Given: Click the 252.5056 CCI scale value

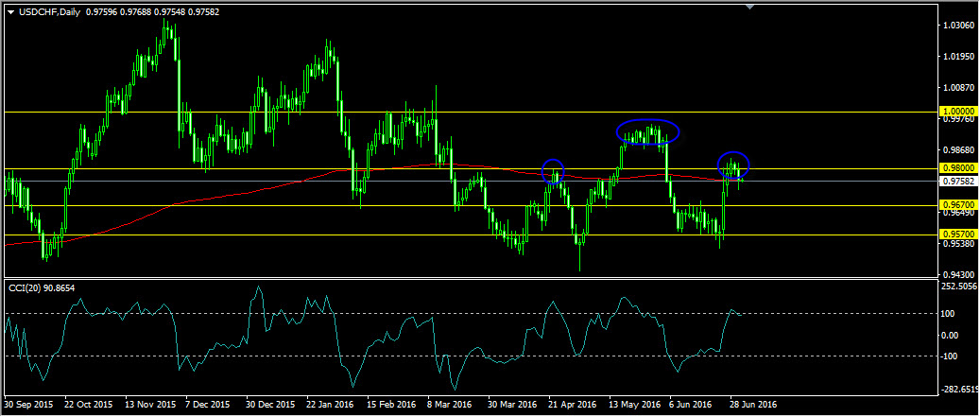Looking at the screenshot, I should (960, 286).
